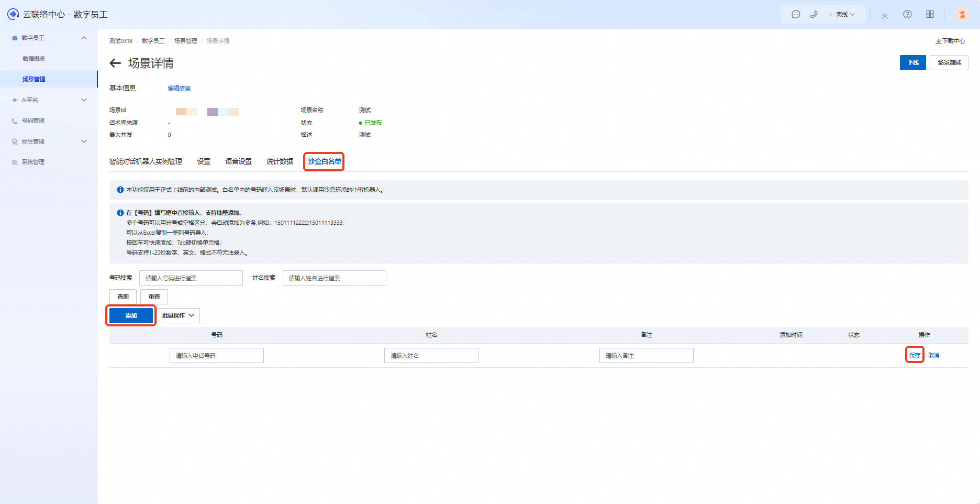
Task: Open the chat message bubble icon
Action: (x=796, y=15)
